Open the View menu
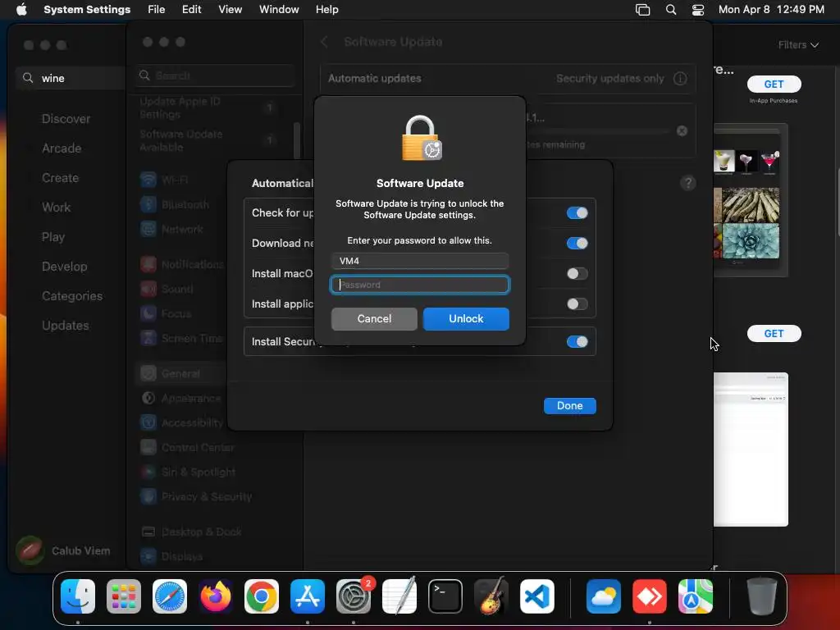Viewport: 840px width, 630px height. point(230,10)
